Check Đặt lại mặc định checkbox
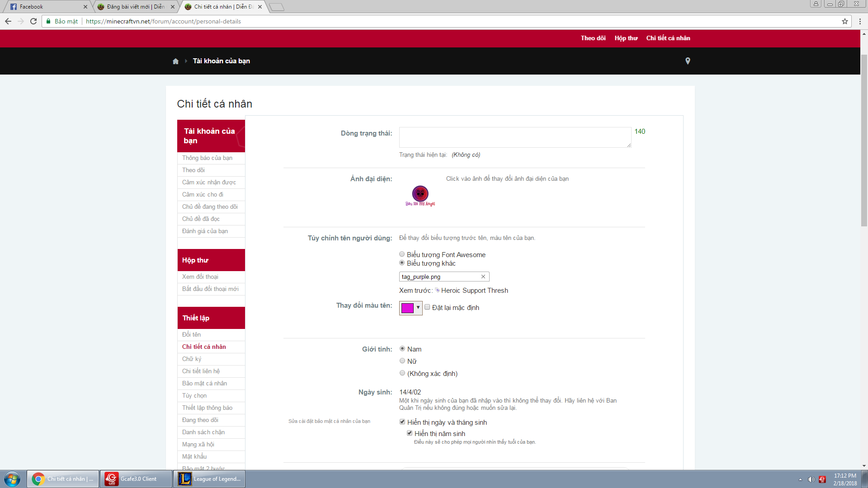The width and height of the screenshot is (868, 488). tap(427, 307)
